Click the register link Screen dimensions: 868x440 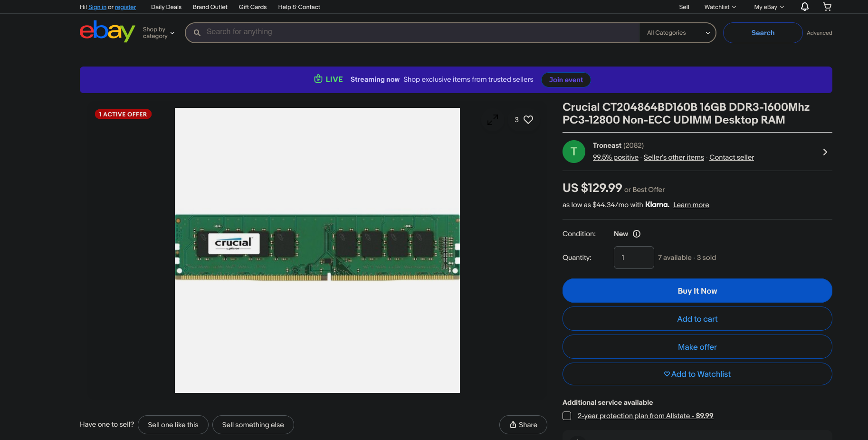point(125,7)
